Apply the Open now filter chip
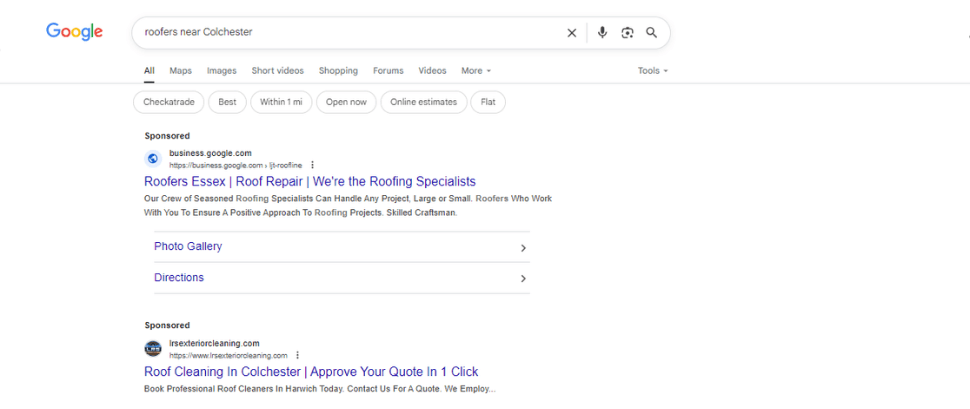 coord(346,102)
